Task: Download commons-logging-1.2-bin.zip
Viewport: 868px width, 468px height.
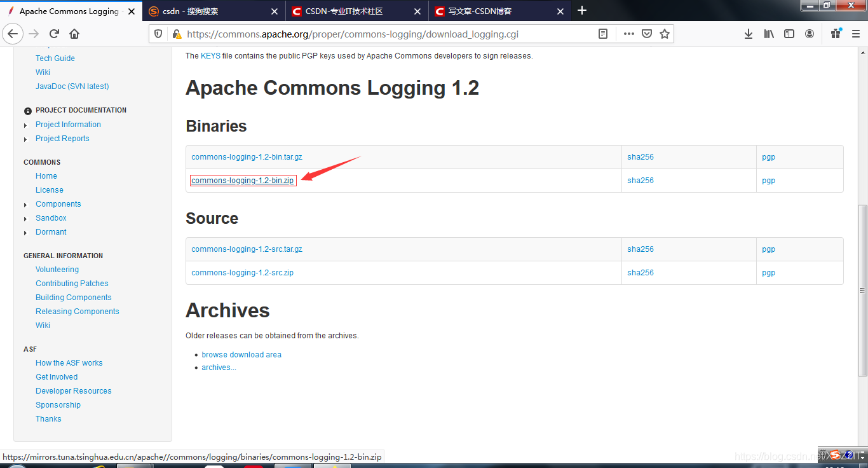Action: pos(243,181)
